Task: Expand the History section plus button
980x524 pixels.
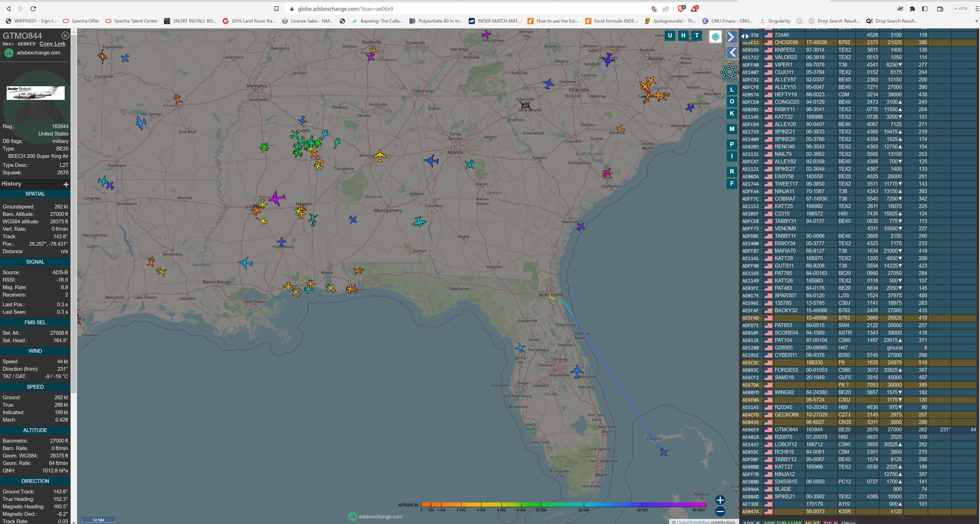Action: tap(66, 184)
